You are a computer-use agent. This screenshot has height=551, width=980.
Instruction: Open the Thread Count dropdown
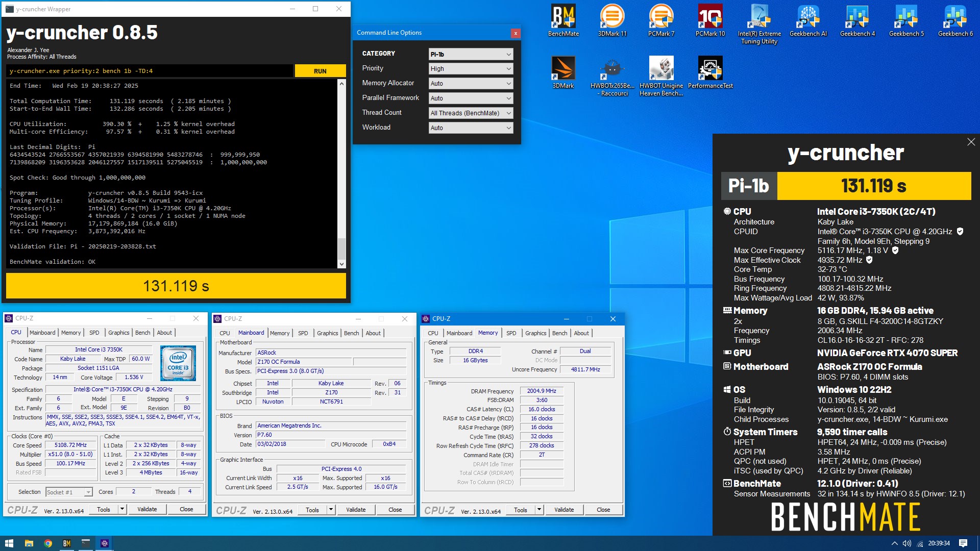tap(471, 113)
